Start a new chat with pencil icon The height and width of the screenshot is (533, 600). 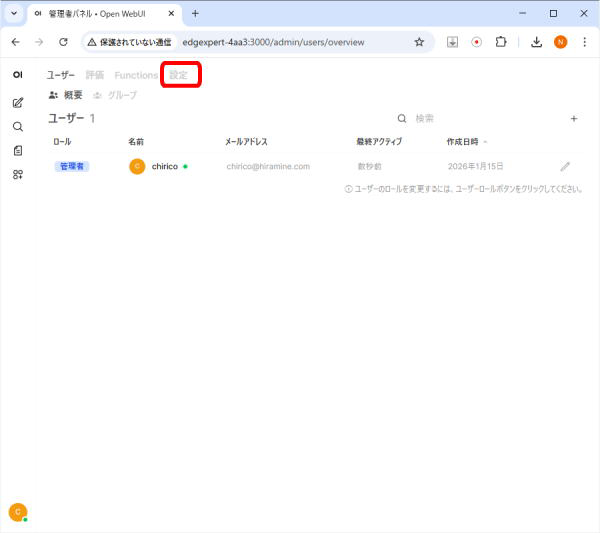pos(17,102)
